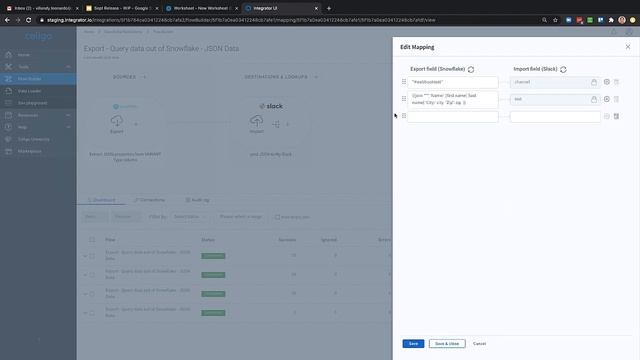Open Dashboard tab in flow builder
The image size is (640, 360).
102,200
